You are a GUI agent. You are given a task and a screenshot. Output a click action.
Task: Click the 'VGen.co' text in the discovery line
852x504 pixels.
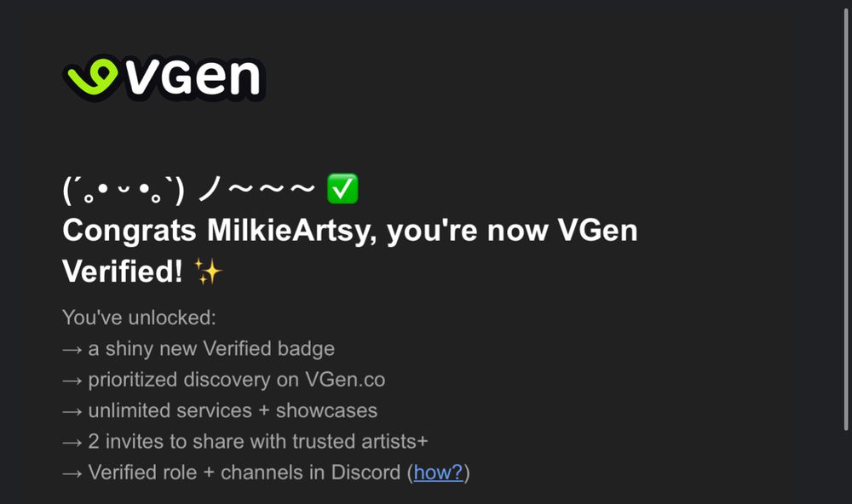tap(345, 380)
